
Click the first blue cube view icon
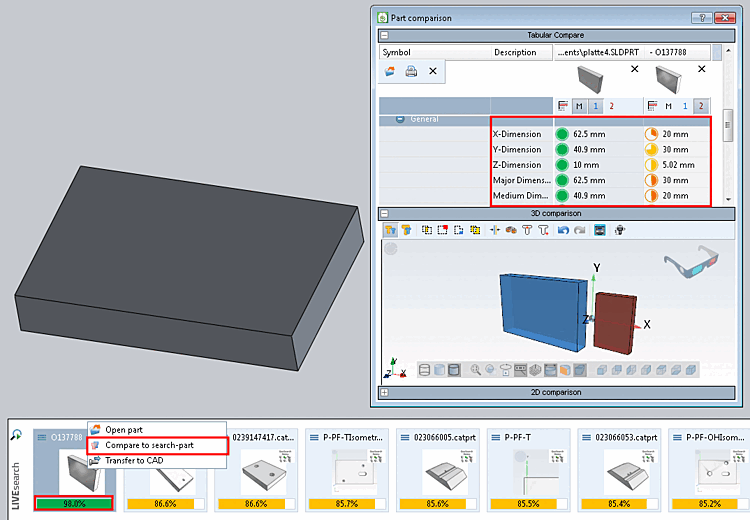point(602,370)
